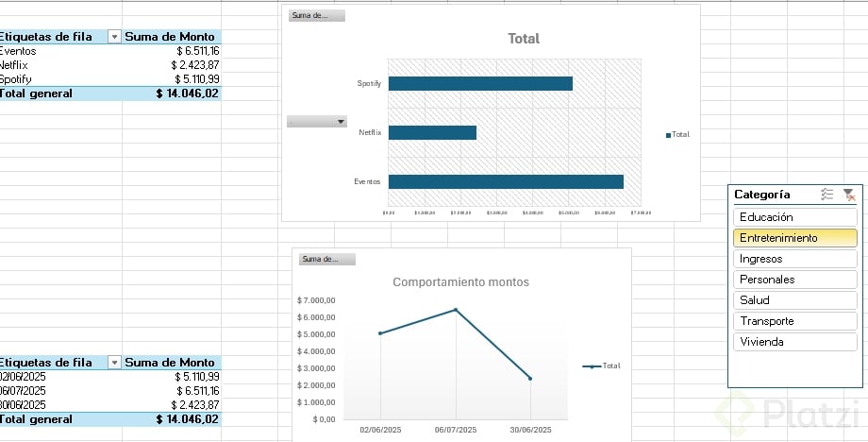Select Salud slicer option
The width and height of the screenshot is (868, 442).
(795, 300)
